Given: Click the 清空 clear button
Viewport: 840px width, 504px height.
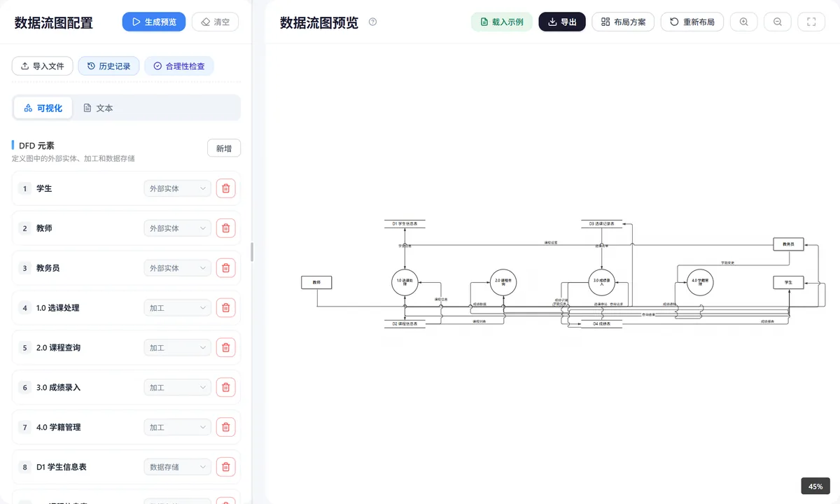Looking at the screenshot, I should click(215, 22).
